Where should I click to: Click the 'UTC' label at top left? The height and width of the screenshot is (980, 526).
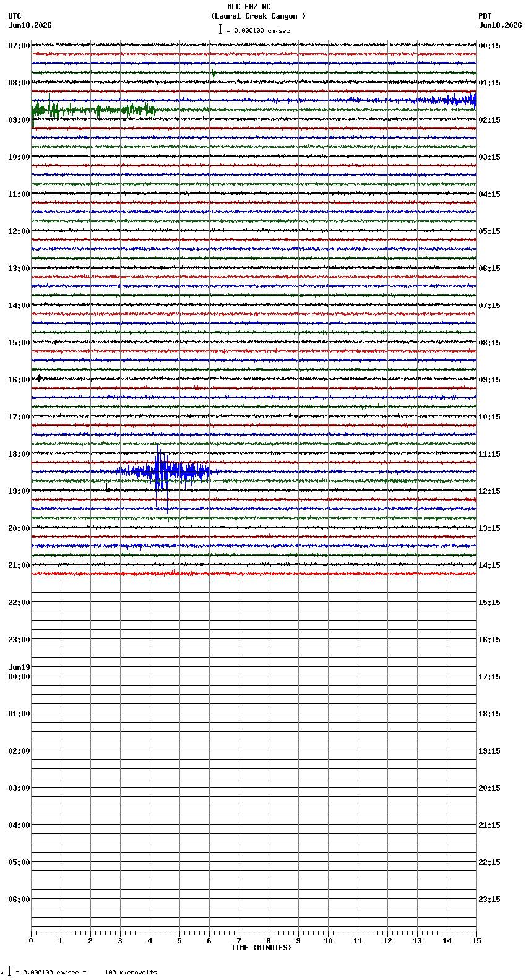pyautogui.click(x=15, y=16)
